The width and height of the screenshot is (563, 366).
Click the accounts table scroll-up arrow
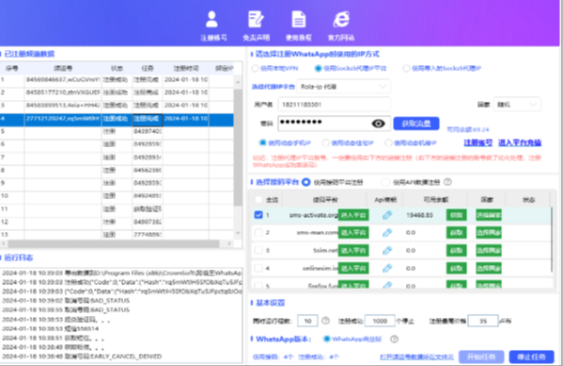238,82
